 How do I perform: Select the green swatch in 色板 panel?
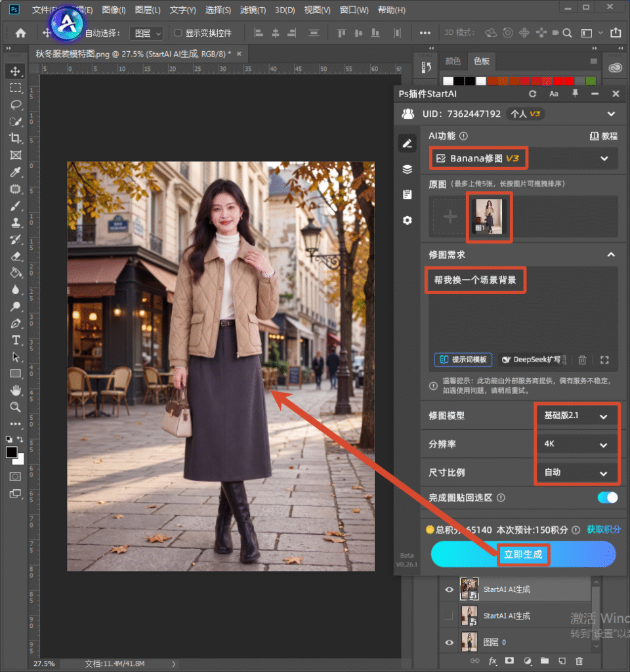tap(591, 81)
